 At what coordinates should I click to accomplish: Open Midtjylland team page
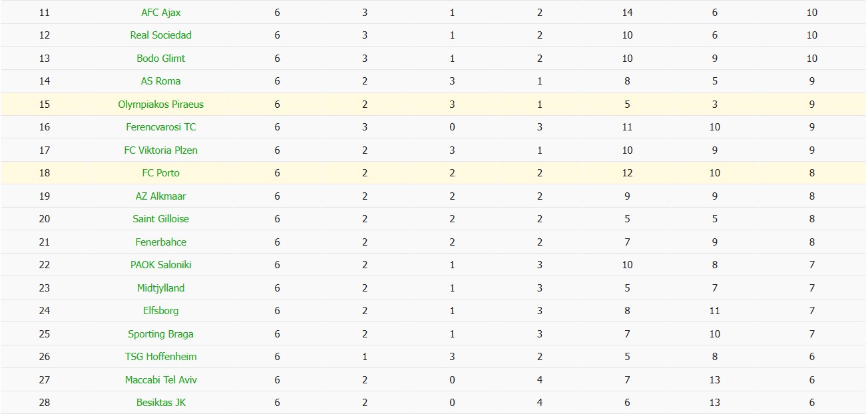click(x=161, y=288)
